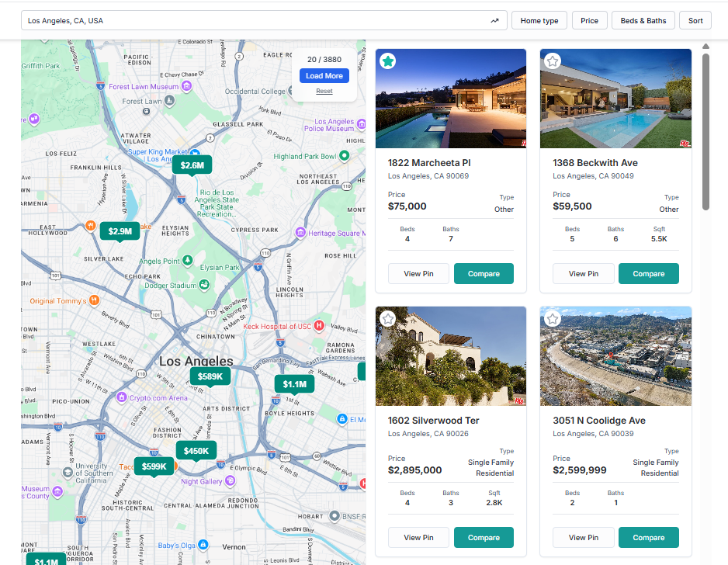Click the 1602 Silverwood Ter title
This screenshot has height=565, width=728.
point(433,421)
